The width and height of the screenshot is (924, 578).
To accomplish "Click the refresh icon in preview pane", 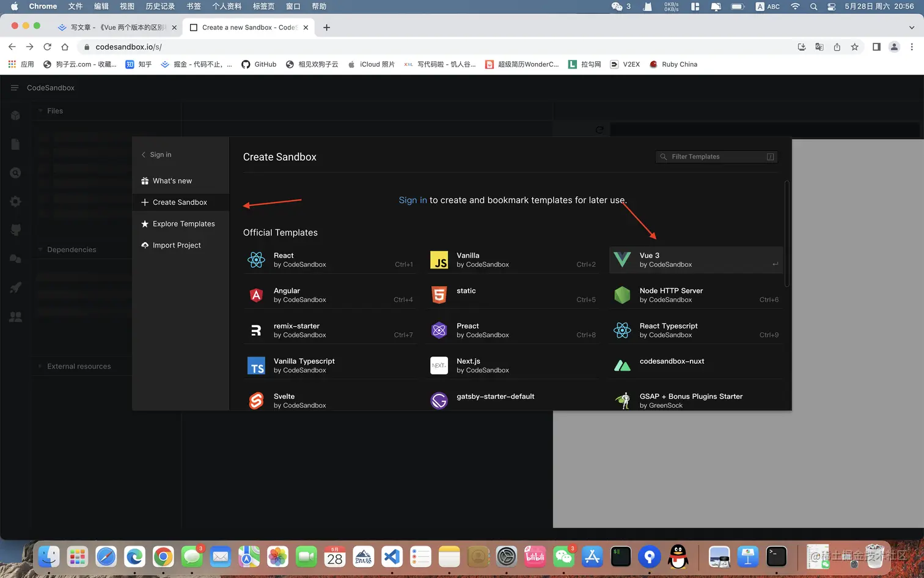I will (599, 130).
